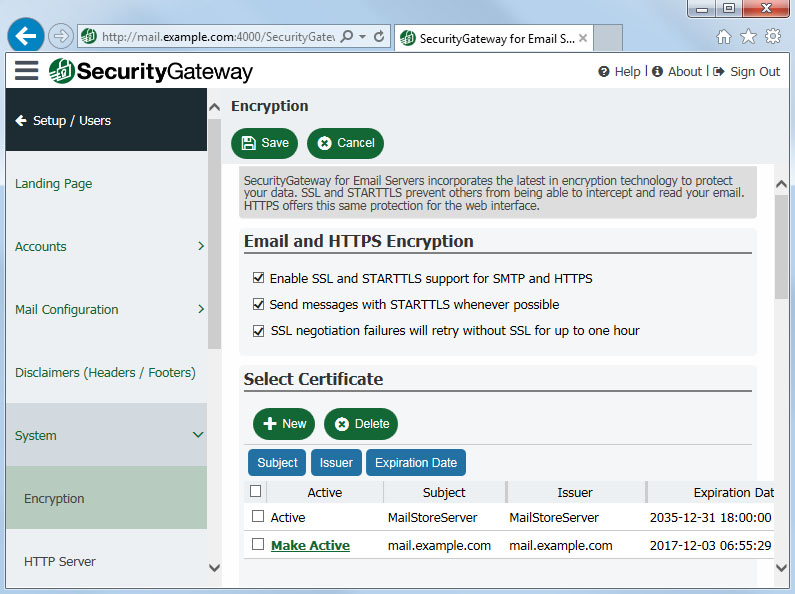Image resolution: width=795 pixels, height=594 pixels.
Task: Enable SSL and STARTTLS support checkbox
Action: click(259, 278)
